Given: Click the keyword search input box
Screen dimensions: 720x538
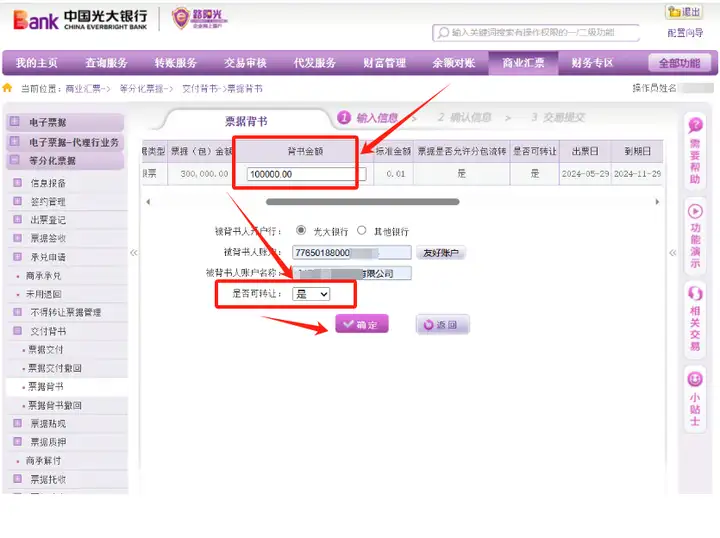Looking at the screenshot, I should point(535,33).
